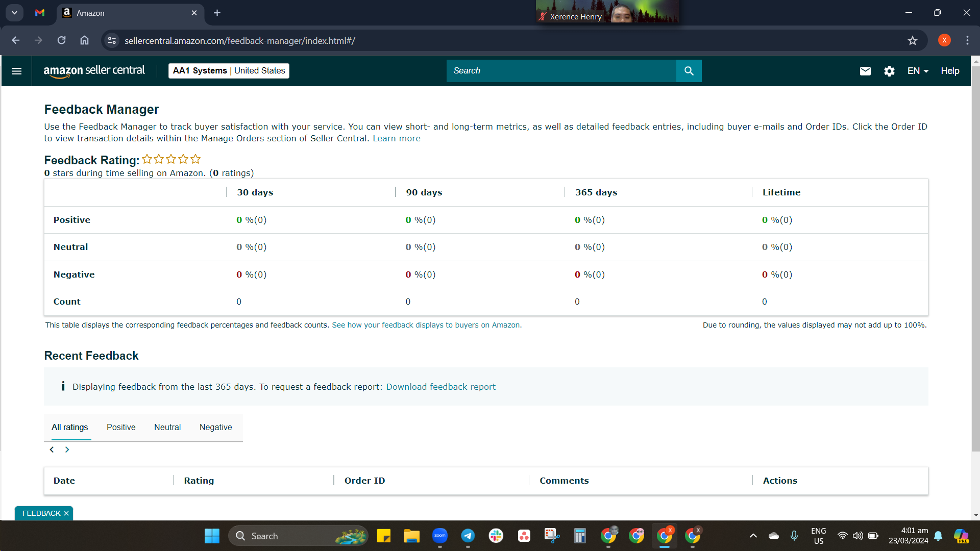Click Download feedback report link
The width and height of the screenshot is (980, 551).
click(440, 387)
